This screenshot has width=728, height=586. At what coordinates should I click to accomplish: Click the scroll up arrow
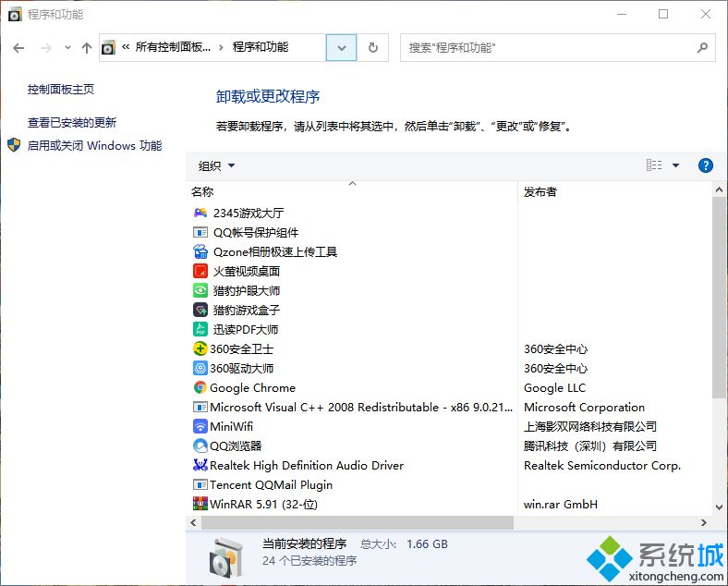point(719,189)
